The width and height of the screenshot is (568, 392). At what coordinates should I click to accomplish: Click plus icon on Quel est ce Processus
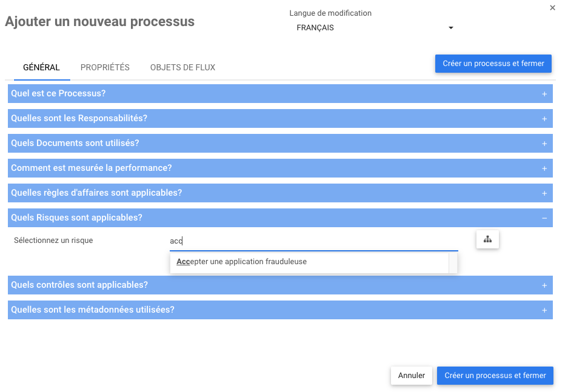(544, 94)
